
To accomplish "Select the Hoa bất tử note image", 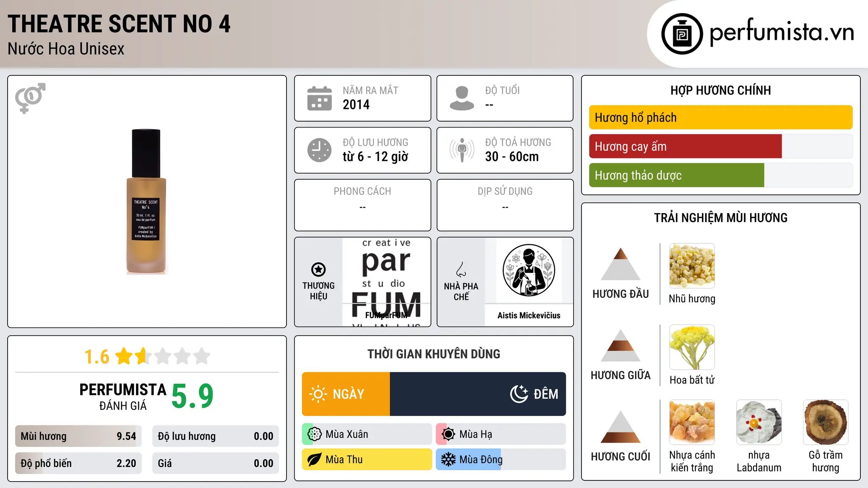I will coord(692,347).
